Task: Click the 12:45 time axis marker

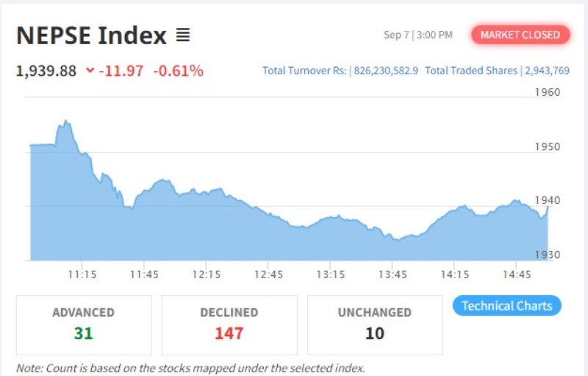Action: [x=268, y=274]
